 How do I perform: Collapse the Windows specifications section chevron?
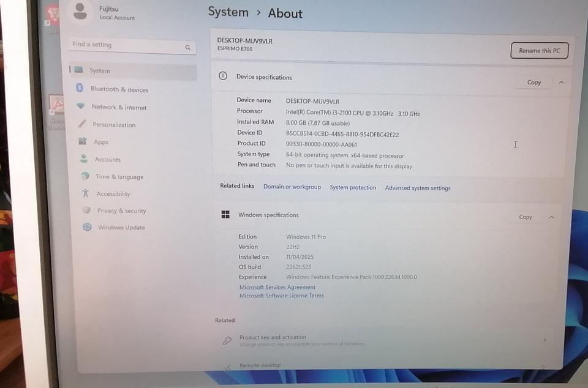tap(552, 217)
